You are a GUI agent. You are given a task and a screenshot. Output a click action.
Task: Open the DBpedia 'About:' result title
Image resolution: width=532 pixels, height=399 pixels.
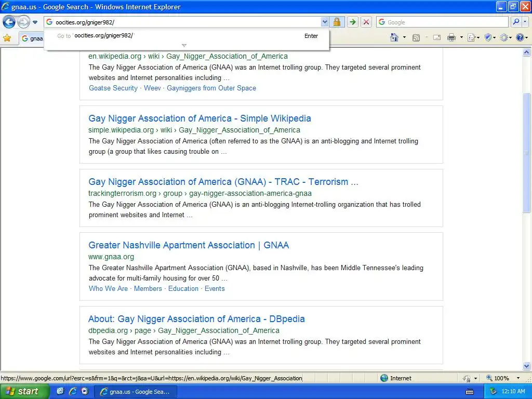[x=196, y=319]
